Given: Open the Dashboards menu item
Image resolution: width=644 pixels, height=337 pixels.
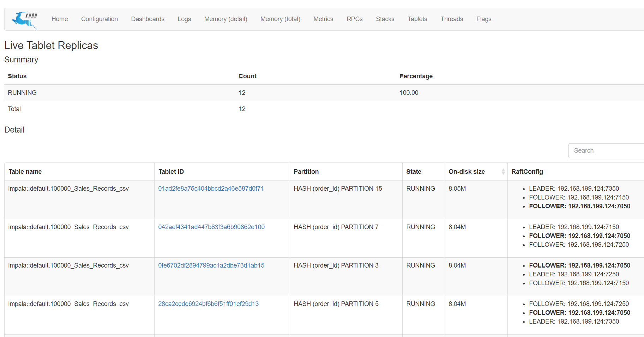Looking at the screenshot, I should 148,19.
